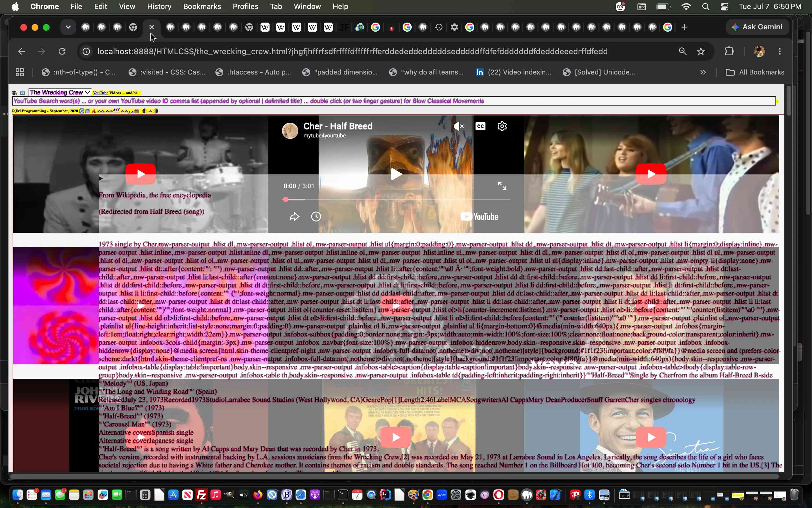812x508 pixels.
Task: Click the clapperboard icon in RJM Programming row
Action: pos(88,111)
